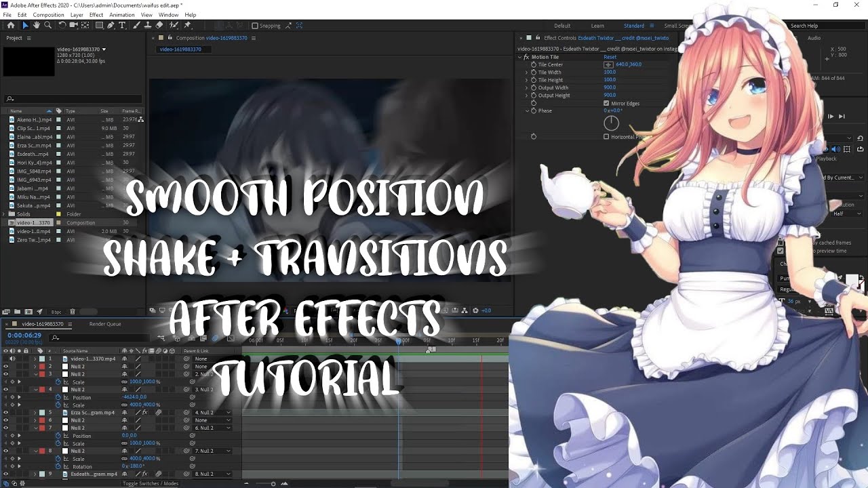Click the blue playhead on timeline ruler
868x488 pixels.
(x=399, y=341)
